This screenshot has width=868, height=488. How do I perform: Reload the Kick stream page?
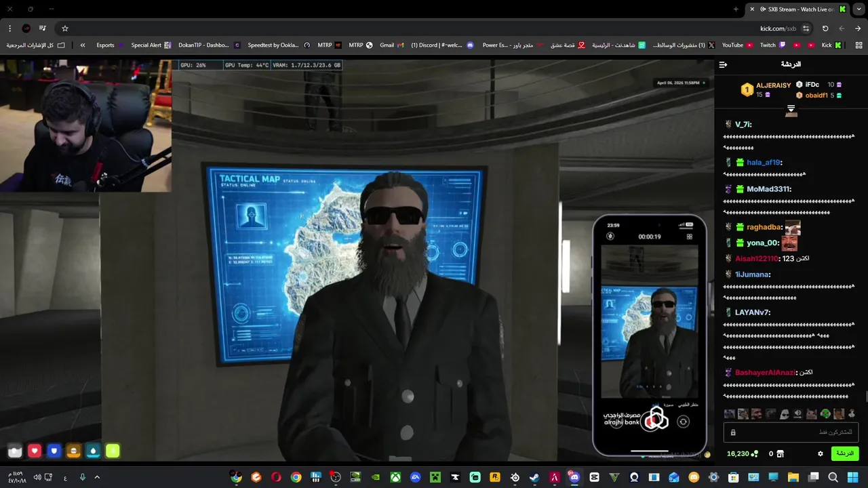coord(825,28)
